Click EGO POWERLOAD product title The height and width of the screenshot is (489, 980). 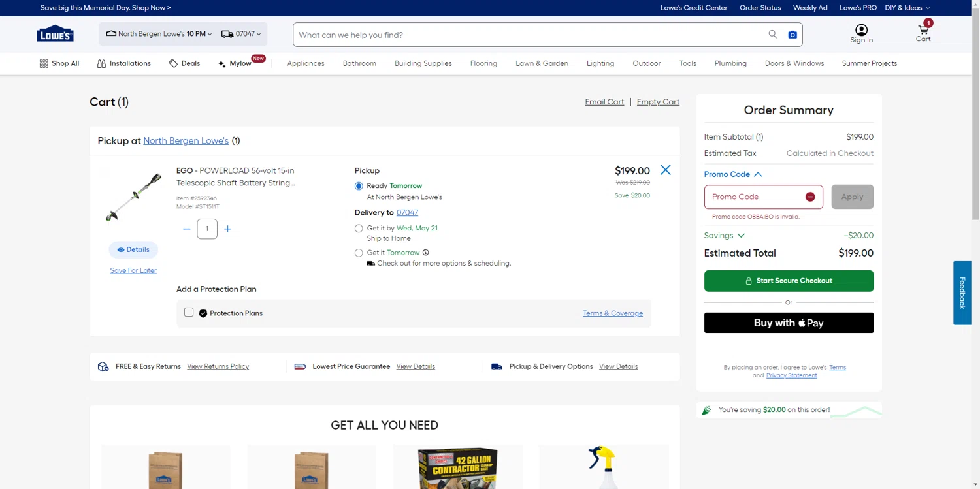point(235,177)
